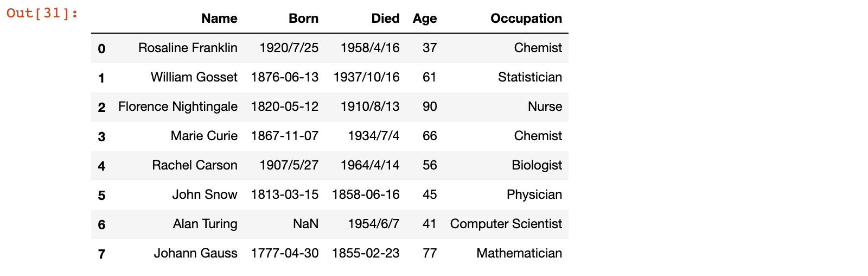Select the Name column header

click(x=219, y=18)
